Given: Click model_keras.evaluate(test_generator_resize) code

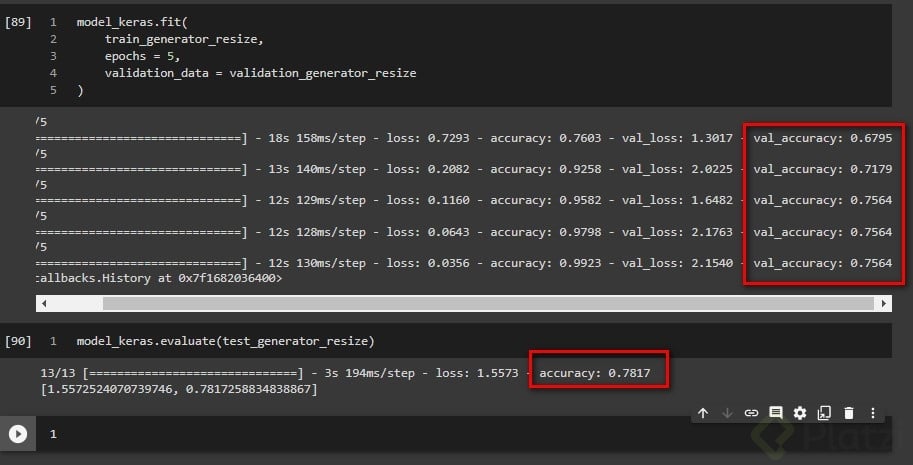Looking at the screenshot, I should coord(225,341).
